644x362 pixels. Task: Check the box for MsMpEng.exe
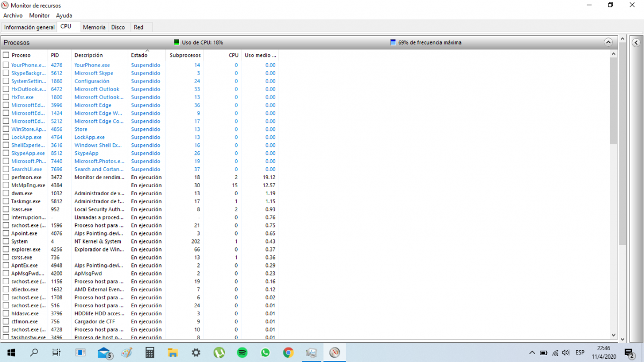(x=6, y=185)
